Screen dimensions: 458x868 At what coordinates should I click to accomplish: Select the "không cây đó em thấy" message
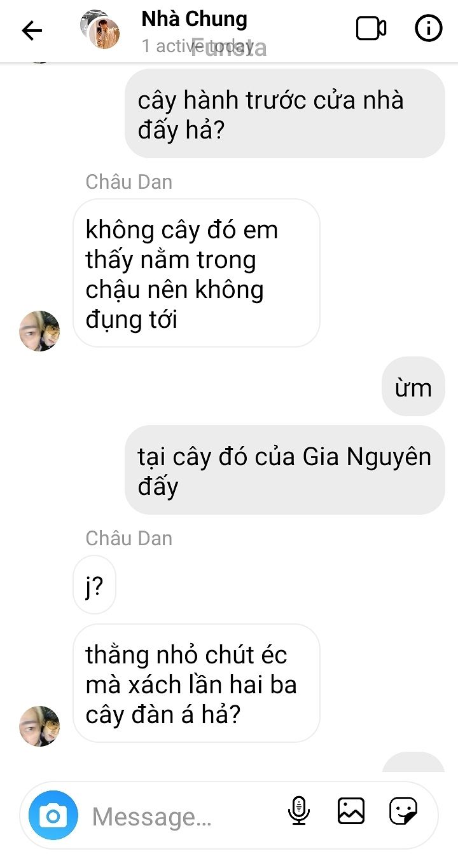tap(196, 273)
